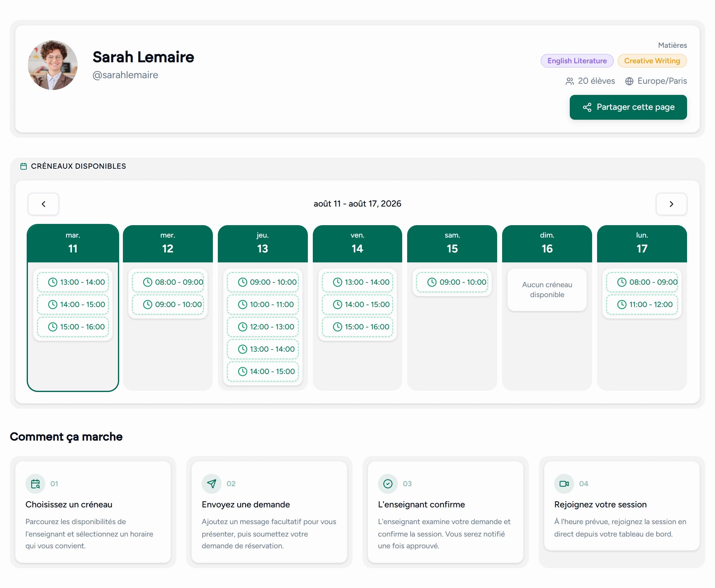
Task: Pick Thursday 14:00 - 15:00 slot
Action: pyautogui.click(x=263, y=372)
